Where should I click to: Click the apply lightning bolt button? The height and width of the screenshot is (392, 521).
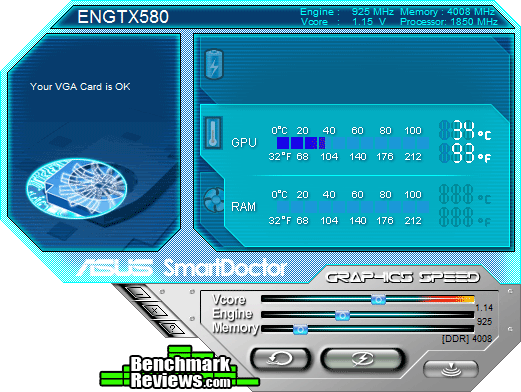[363, 359]
